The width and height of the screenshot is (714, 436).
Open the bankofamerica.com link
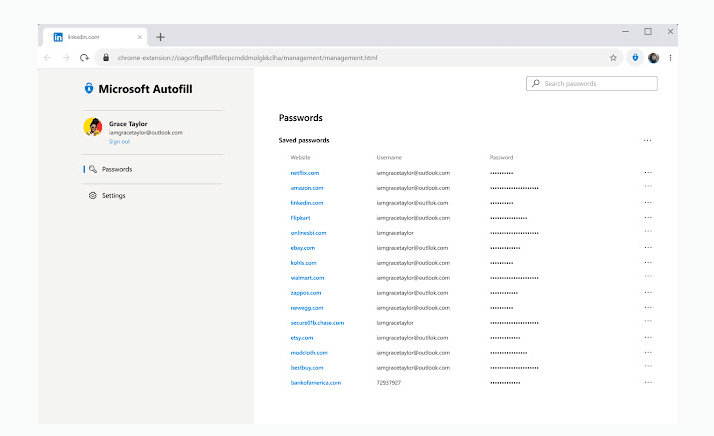(x=316, y=383)
